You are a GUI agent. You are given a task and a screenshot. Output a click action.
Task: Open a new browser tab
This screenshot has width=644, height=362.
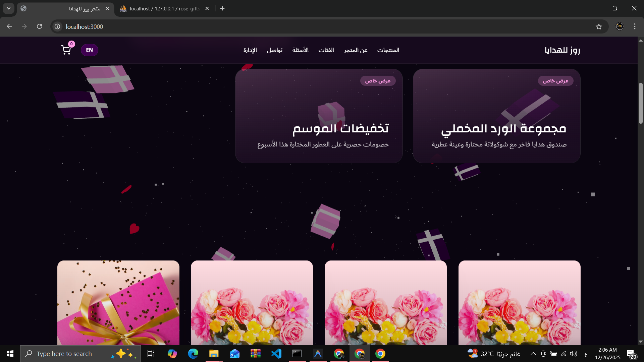click(x=222, y=8)
